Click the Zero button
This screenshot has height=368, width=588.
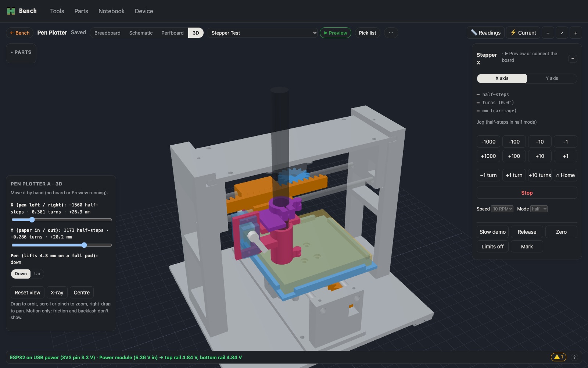pos(561,232)
